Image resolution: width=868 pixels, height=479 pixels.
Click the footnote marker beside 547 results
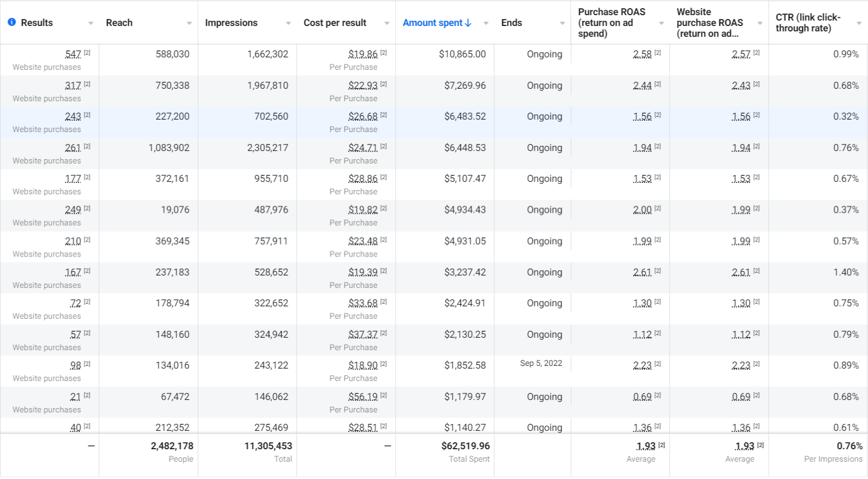coord(87,53)
